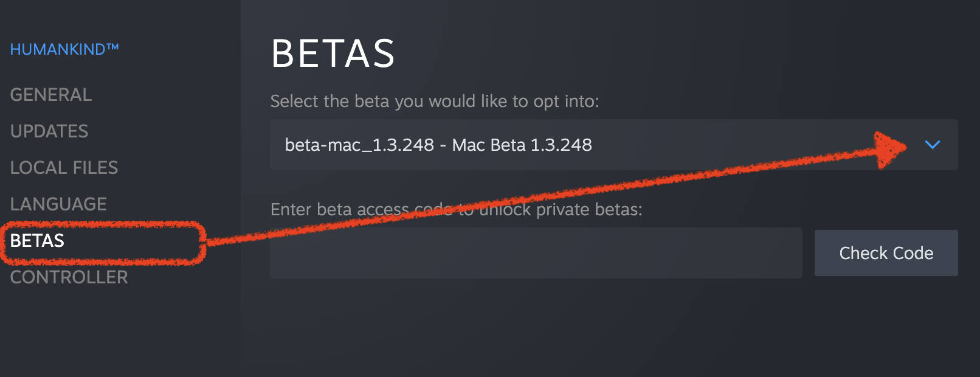Click the 'Enter beta access code' label
Image resolution: width=980 pixels, height=377 pixels.
[x=456, y=210]
